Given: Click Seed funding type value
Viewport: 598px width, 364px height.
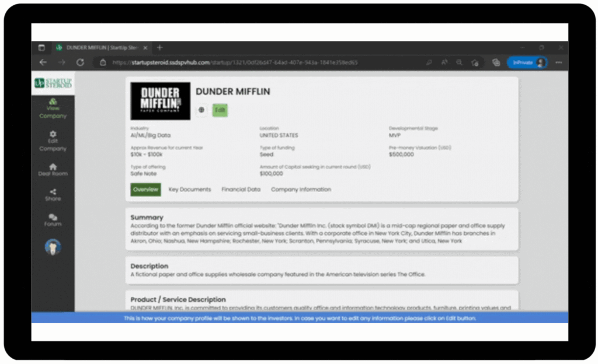Looking at the screenshot, I should pyautogui.click(x=266, y=155).
